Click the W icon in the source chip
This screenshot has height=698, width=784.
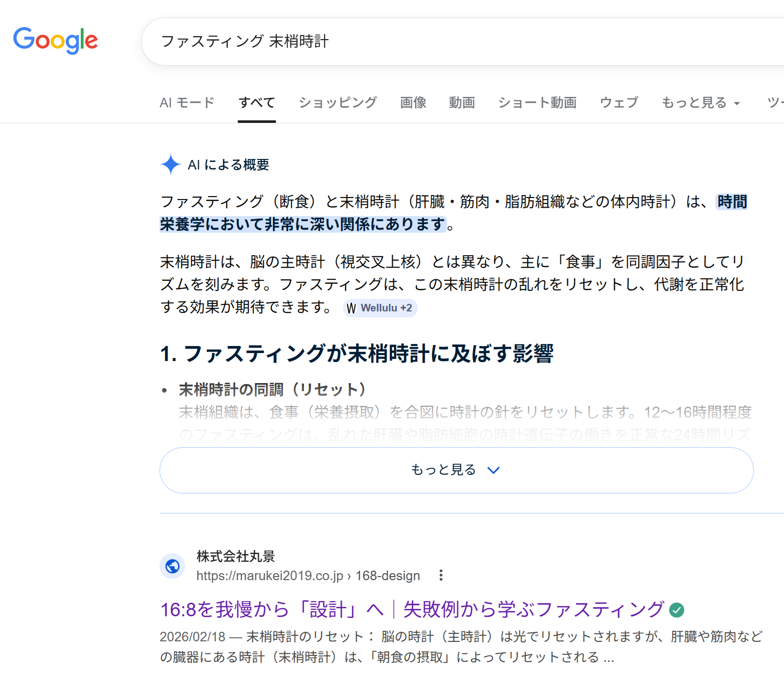coord(352,308)
